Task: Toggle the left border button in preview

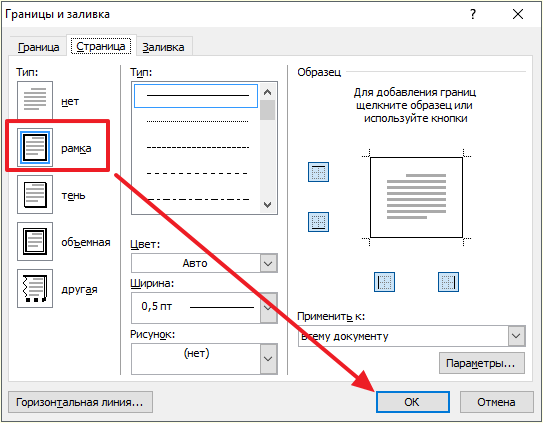Action: tap(384, 282)
